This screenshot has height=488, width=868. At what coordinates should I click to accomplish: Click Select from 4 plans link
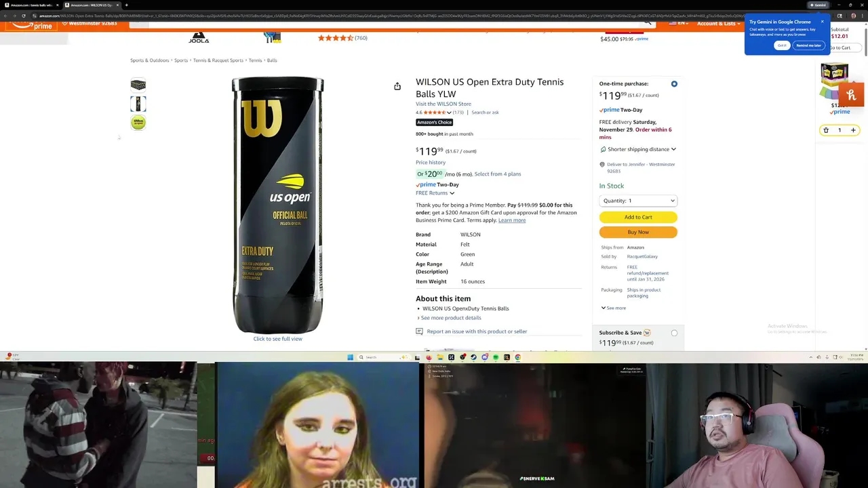[x=498, y=174]
